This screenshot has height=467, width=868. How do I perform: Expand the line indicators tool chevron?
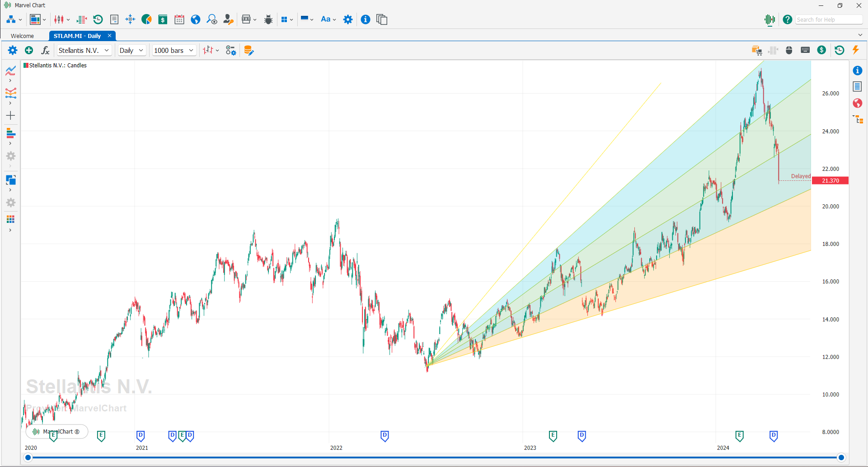click(x=10, y=81)
